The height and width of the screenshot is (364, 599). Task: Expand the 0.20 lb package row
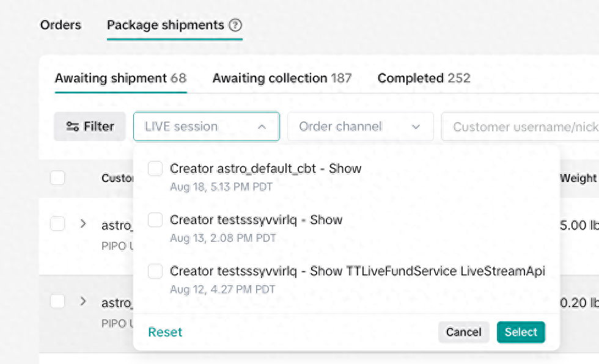coord(83,302)
